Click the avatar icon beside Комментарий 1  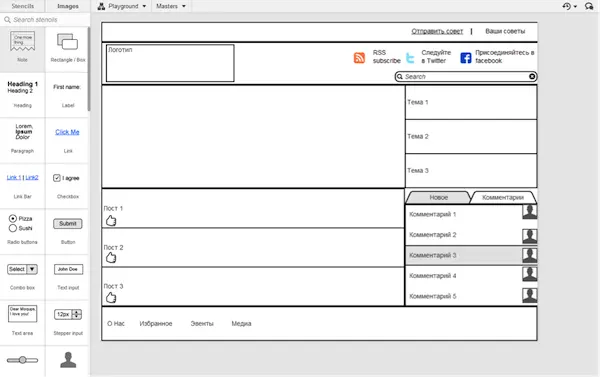(x=530, y=212)
